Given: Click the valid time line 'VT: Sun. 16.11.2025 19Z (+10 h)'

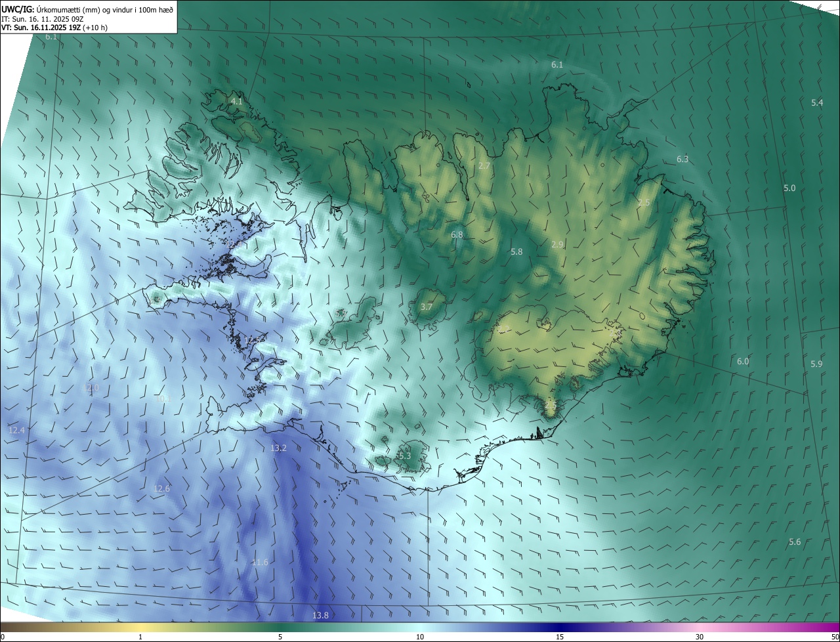Looking at the screenshot, I should 54,28.
